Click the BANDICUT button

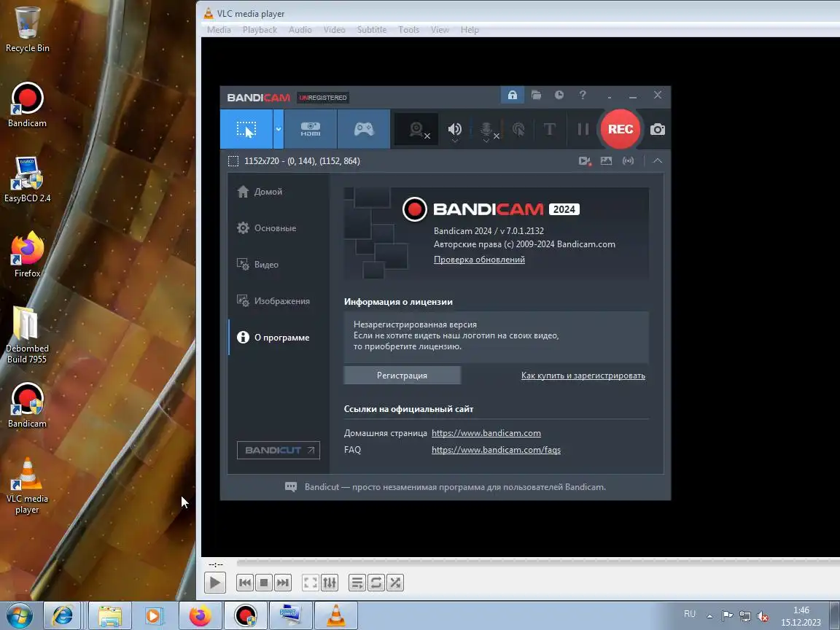click(x=279, y=450)
